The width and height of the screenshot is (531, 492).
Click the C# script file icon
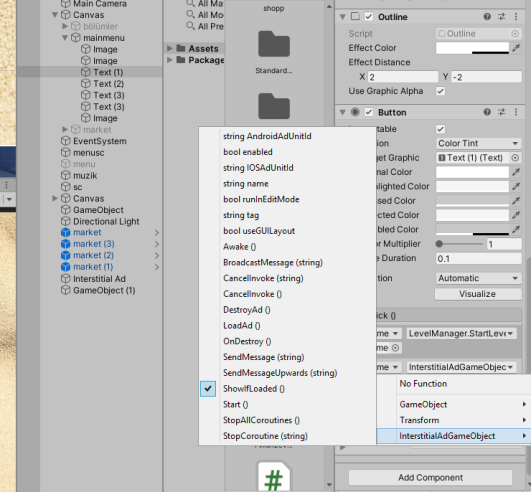[x=274, y=476]
